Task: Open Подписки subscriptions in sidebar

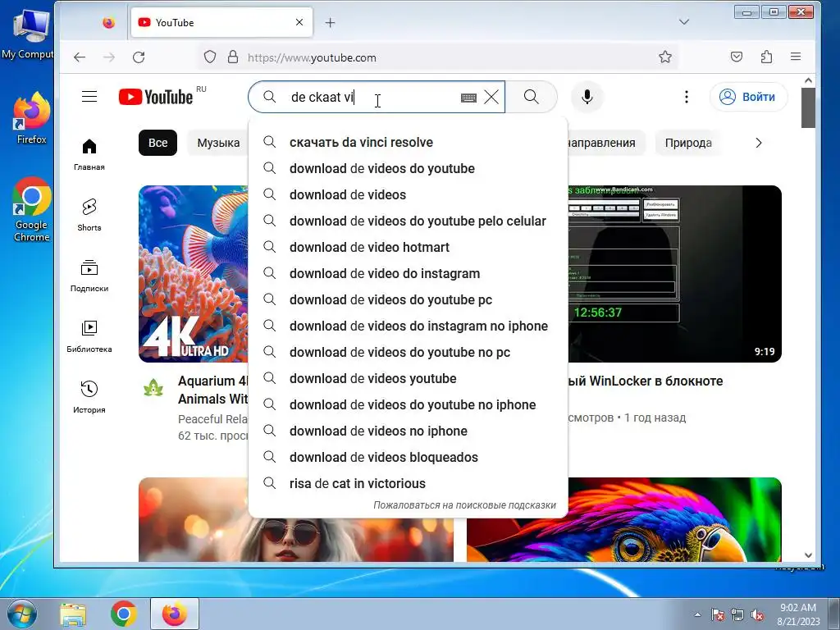Action: 89,276
